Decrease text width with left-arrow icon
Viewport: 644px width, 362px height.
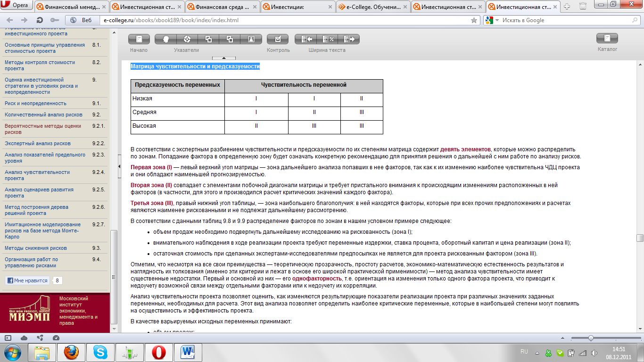coord(305,39)
